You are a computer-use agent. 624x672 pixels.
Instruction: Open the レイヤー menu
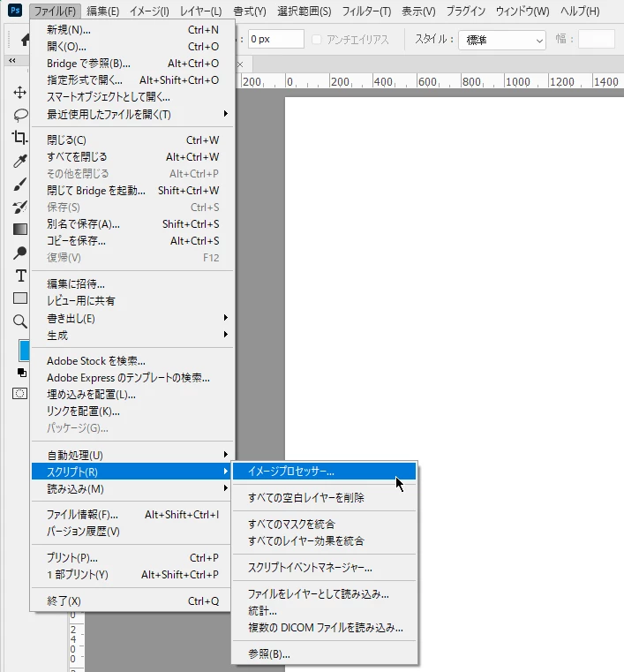pos(201,11)
